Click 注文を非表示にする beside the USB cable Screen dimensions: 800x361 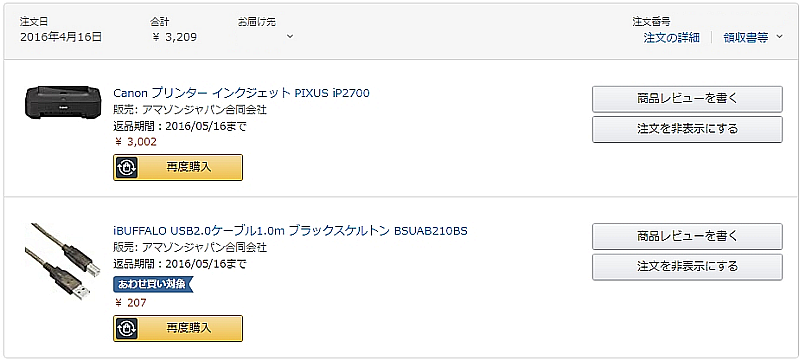(687, 267)
